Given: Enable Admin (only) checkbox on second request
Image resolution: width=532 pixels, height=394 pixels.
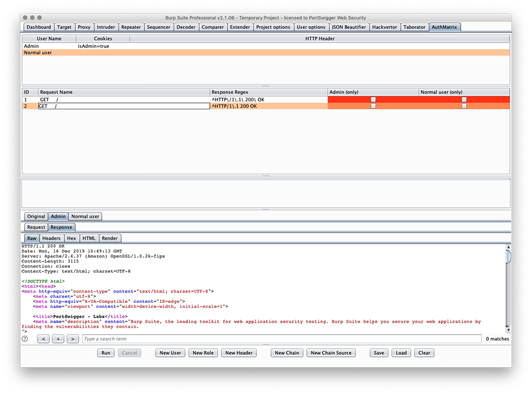Looking at the screenshot, I should 372,106.
